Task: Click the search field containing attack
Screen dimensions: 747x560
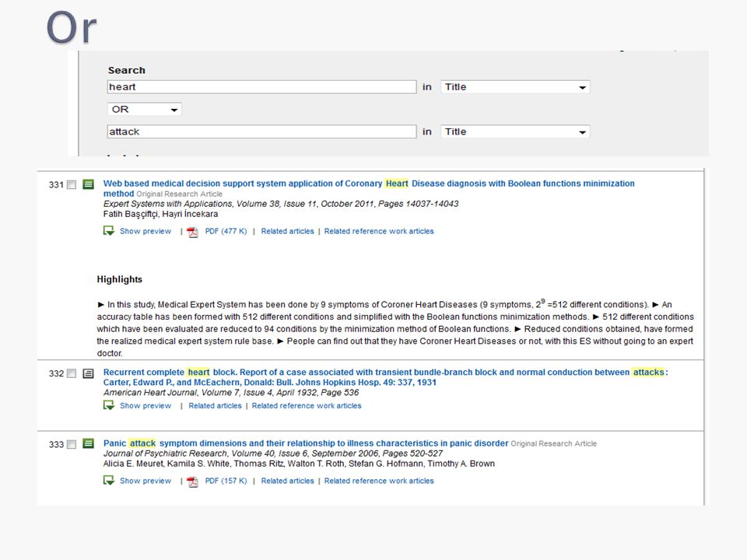Action: point(261,132)
